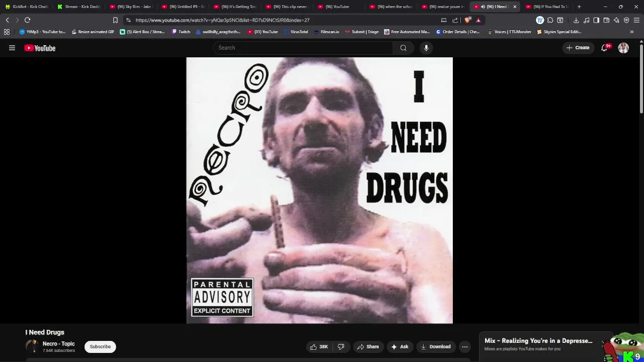Open swillbilly_azagthoth bookmark

(x=218, y=32)
